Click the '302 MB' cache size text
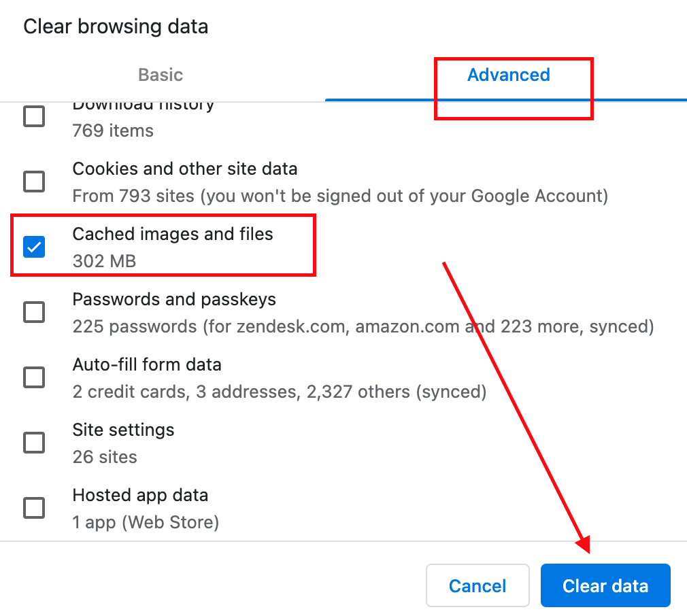This screenshot has width=687, height=616. pyautogui.click(x=104, y=261)
